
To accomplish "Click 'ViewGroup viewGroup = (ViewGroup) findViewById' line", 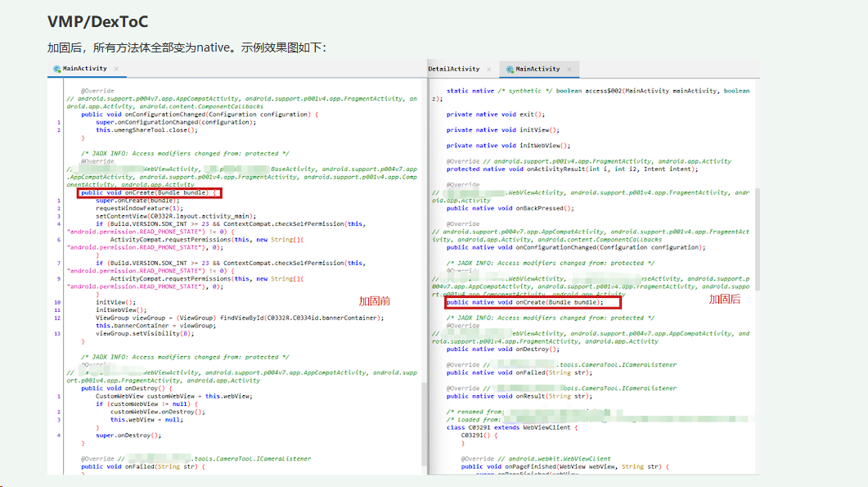I will point(240,318).
